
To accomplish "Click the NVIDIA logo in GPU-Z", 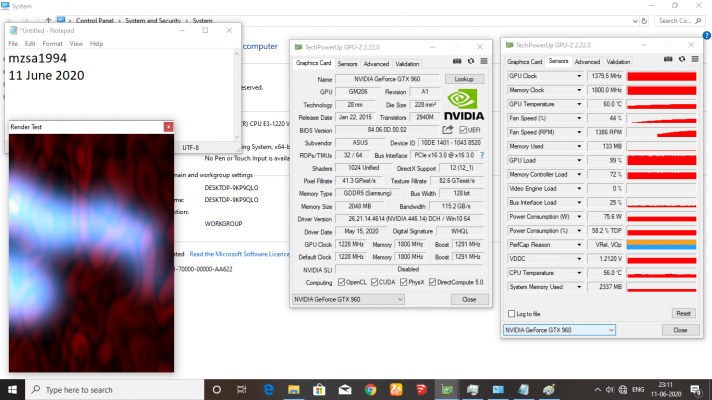I will tap(463, 105).
